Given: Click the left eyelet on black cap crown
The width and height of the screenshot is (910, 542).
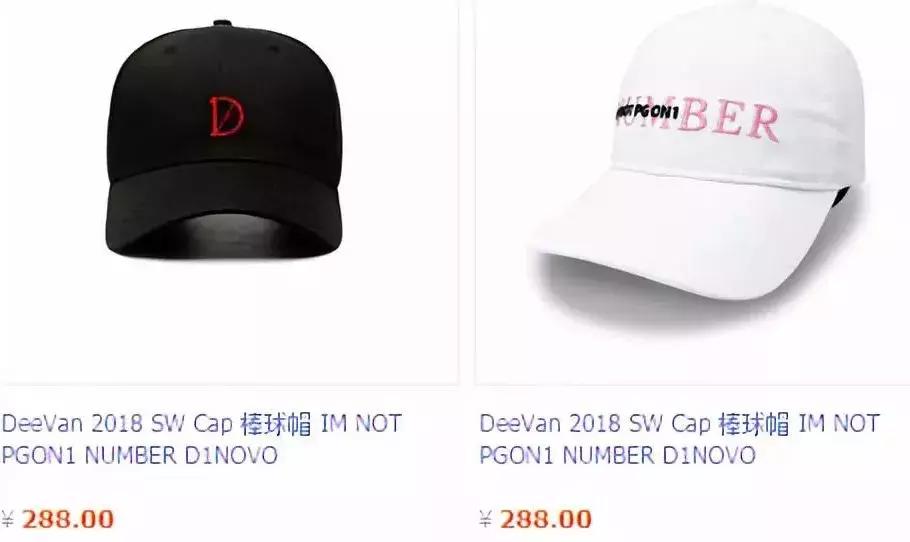Looking at the screenshot, I should (171, 50).
